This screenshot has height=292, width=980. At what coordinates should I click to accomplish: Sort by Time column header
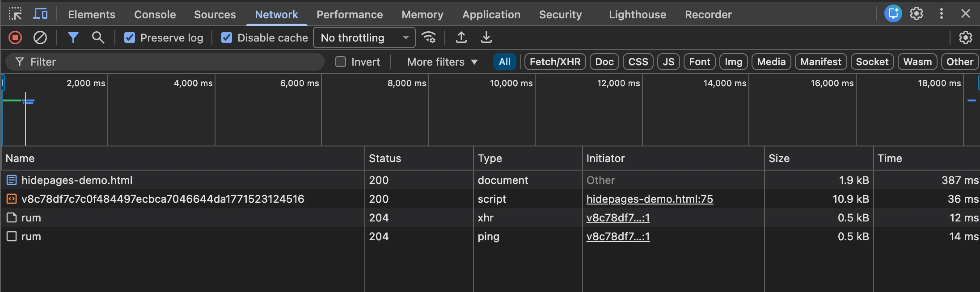[927, 159]
